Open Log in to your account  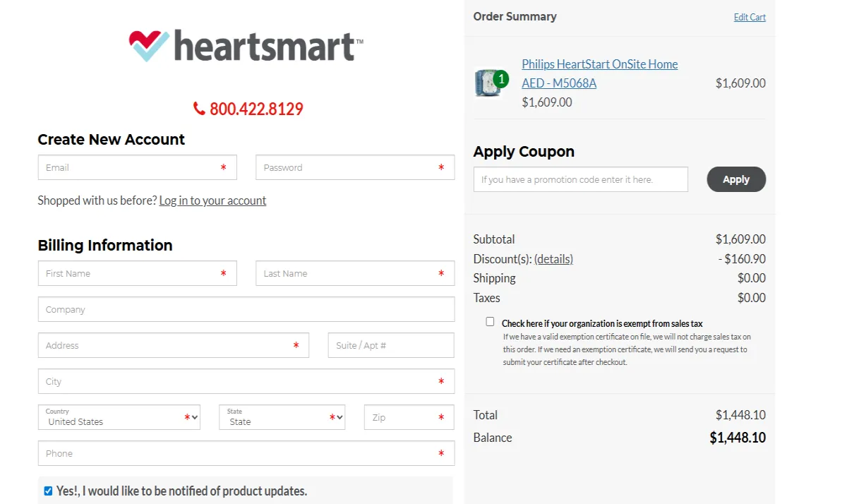click(x=212, y=200)
